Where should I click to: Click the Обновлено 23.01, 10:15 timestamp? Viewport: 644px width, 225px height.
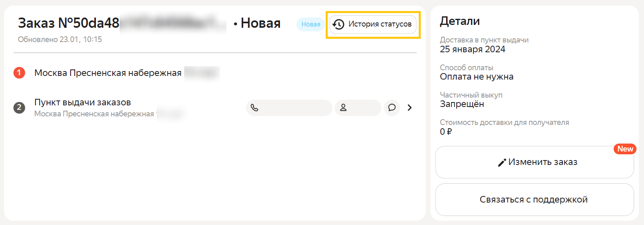(60, 40)
